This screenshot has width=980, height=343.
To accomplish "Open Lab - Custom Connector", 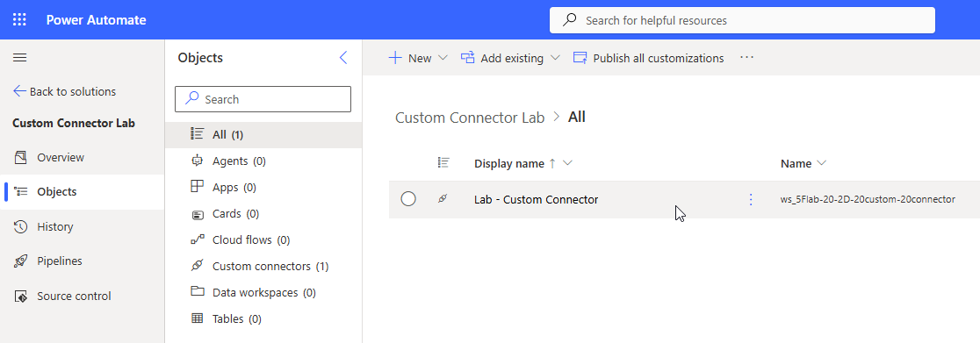I will tap(537, 200).
